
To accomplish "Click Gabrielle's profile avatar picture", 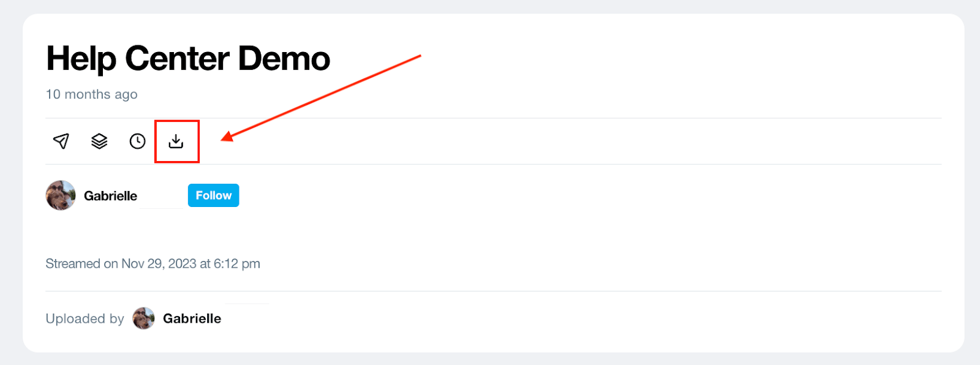I will [61, 195].
